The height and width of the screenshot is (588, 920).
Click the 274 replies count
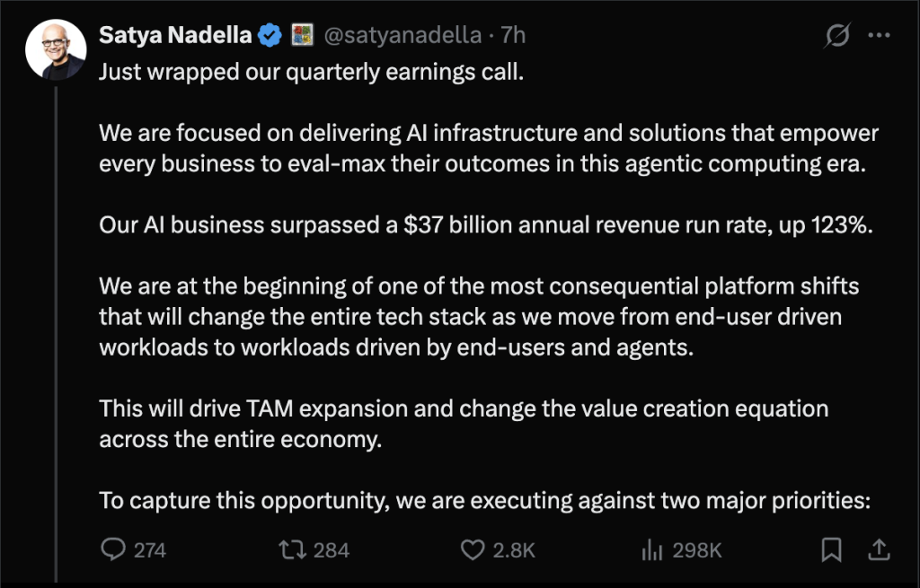tap(150, 550)
